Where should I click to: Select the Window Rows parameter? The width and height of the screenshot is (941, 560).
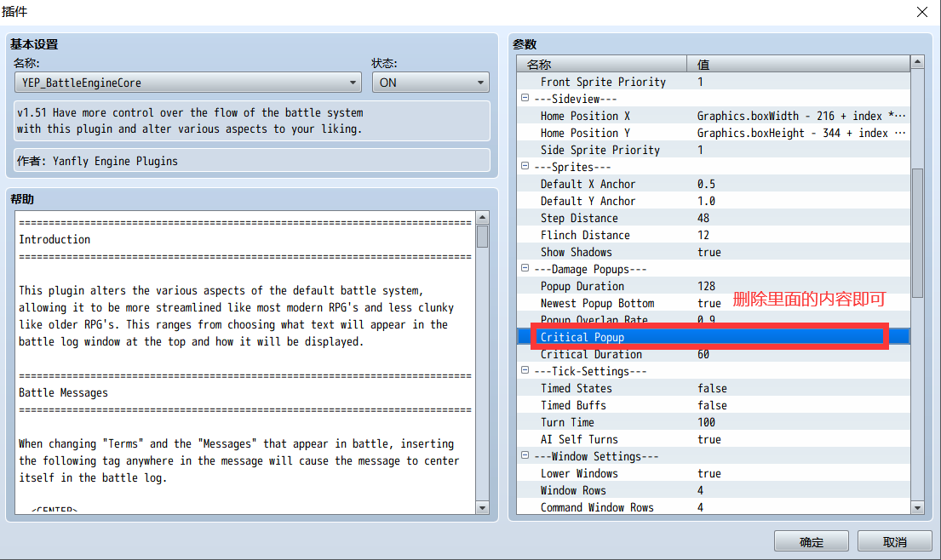pos(714,490)
